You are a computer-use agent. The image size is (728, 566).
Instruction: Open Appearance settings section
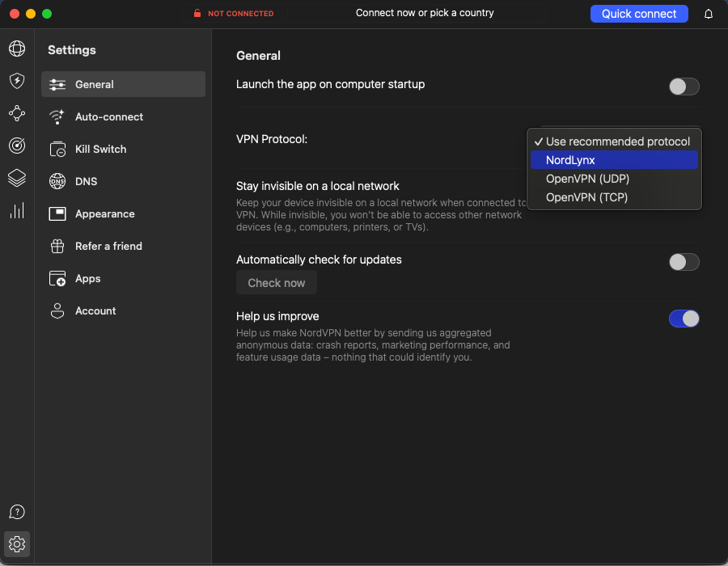tap(124, 214)
